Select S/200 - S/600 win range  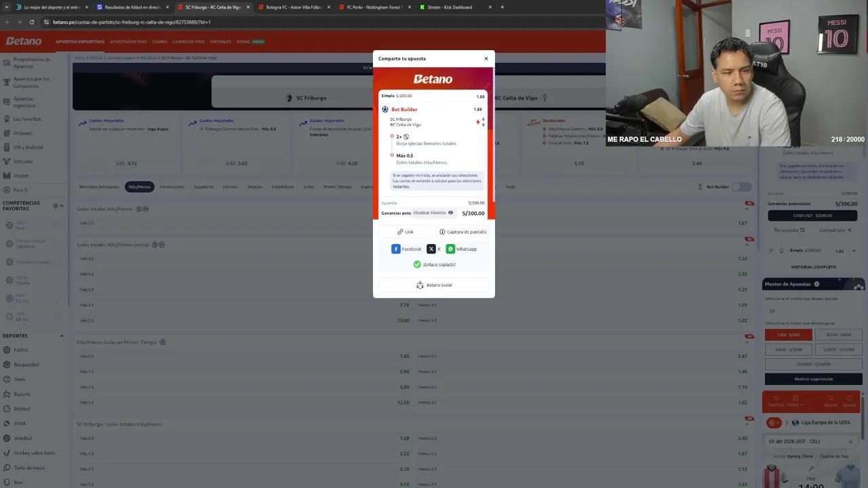pos(838,335)
